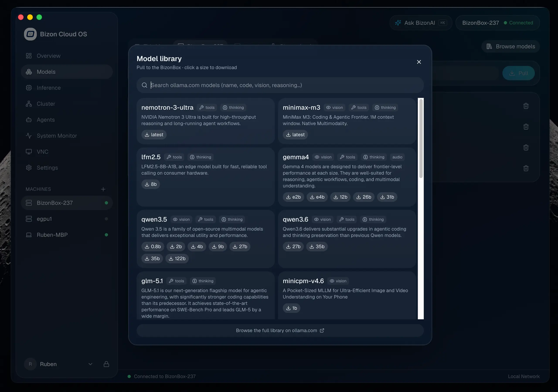Download qwen3.5 2b size
The width and height of the screenshot is (558, 392).
click(x=176, y=247)
